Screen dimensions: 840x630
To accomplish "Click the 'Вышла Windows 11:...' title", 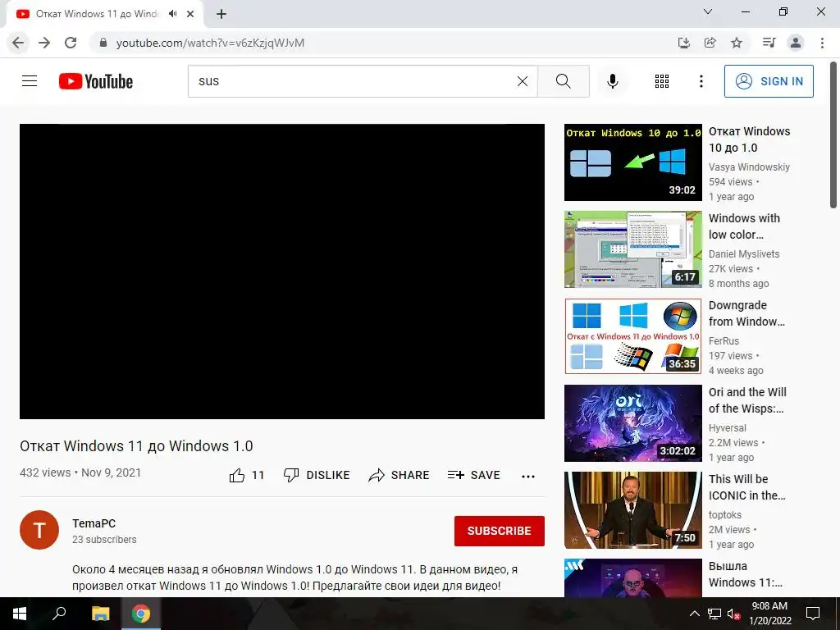I will [745, 573].
